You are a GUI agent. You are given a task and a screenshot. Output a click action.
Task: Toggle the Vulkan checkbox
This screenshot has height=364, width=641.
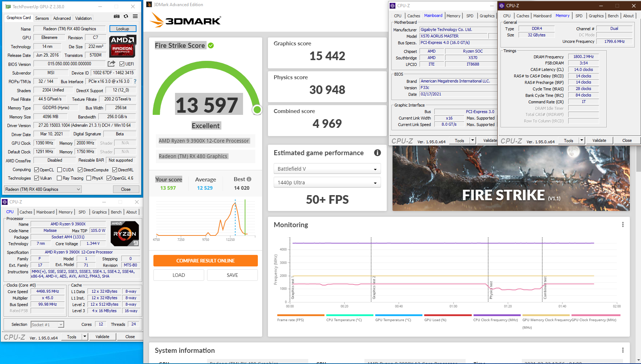[36, 178]
